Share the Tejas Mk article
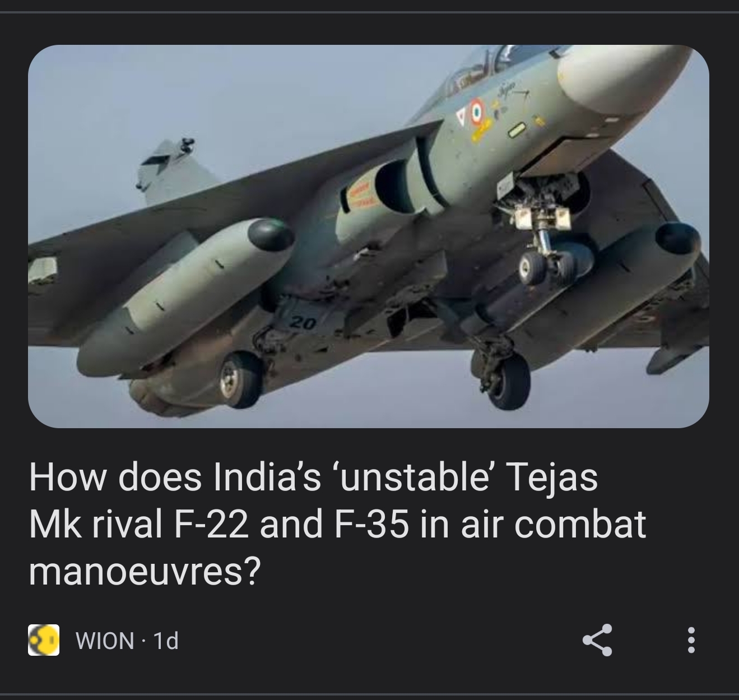The height and width of the screenshot is (700, 739). 598,639
